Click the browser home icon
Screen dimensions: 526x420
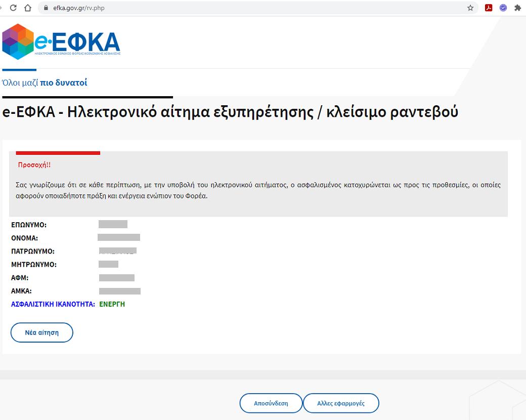(28, 8)
